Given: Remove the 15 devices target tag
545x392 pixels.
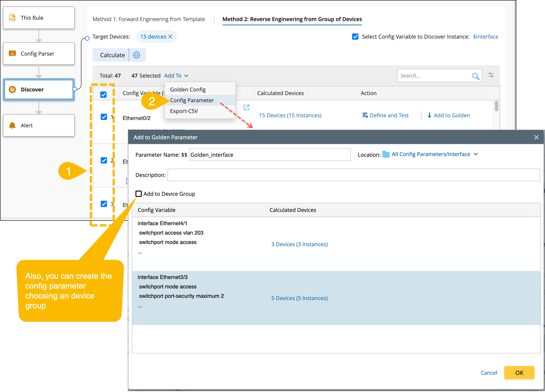Looking at the screenshot, I should tap(170, 37).
